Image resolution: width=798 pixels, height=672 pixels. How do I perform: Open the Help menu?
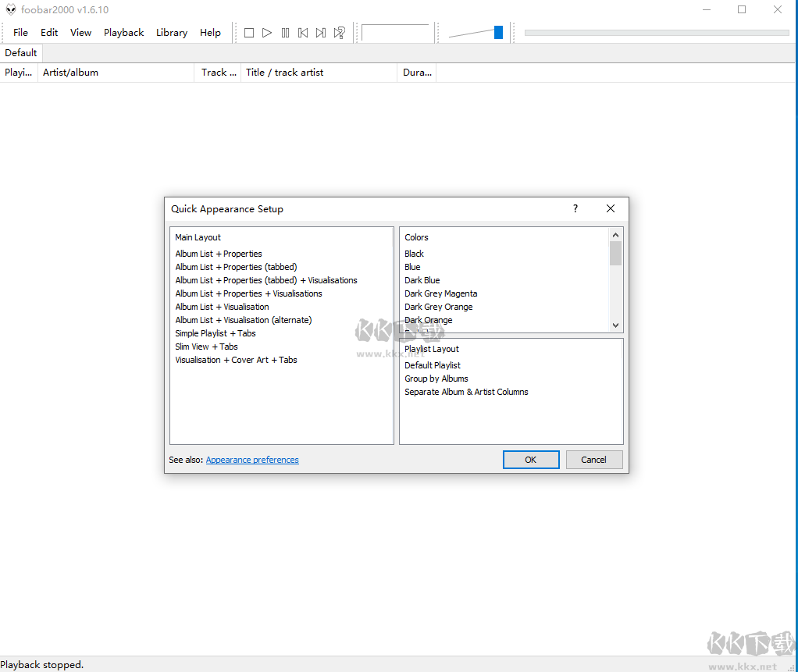point(210,33)
